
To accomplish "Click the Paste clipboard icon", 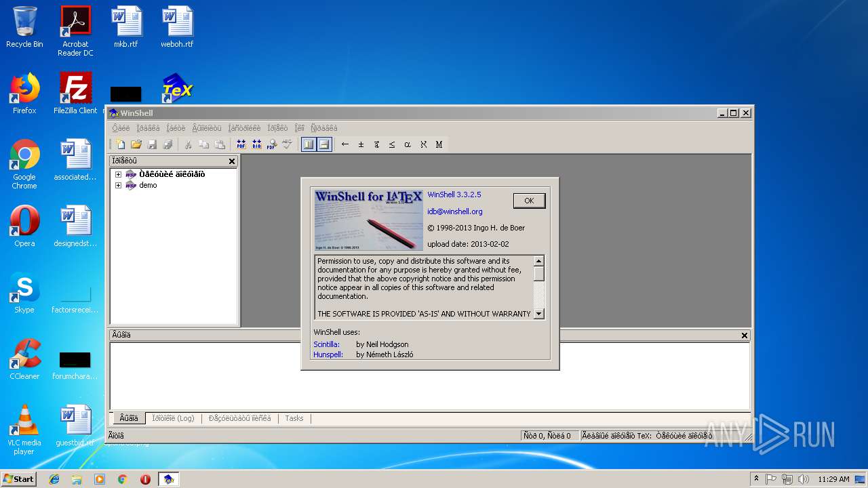I will 220,144.
